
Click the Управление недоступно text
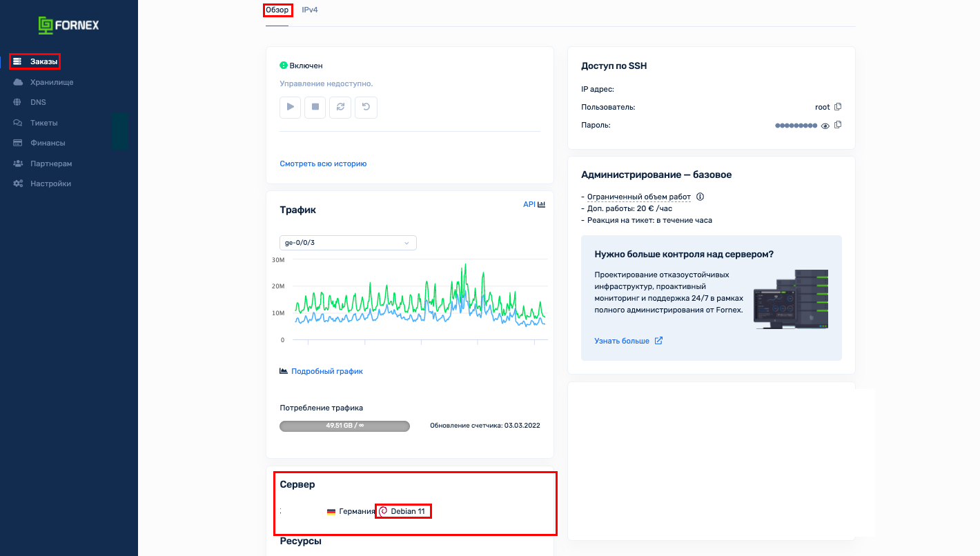pyautogui.click(x=326, y=83)
